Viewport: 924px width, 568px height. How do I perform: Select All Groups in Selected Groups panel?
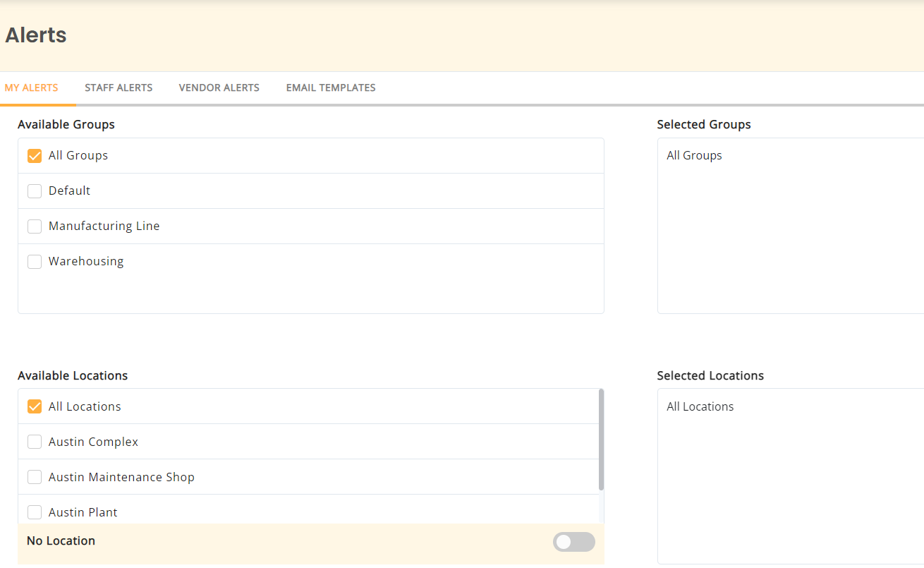(x=694, y=155)
